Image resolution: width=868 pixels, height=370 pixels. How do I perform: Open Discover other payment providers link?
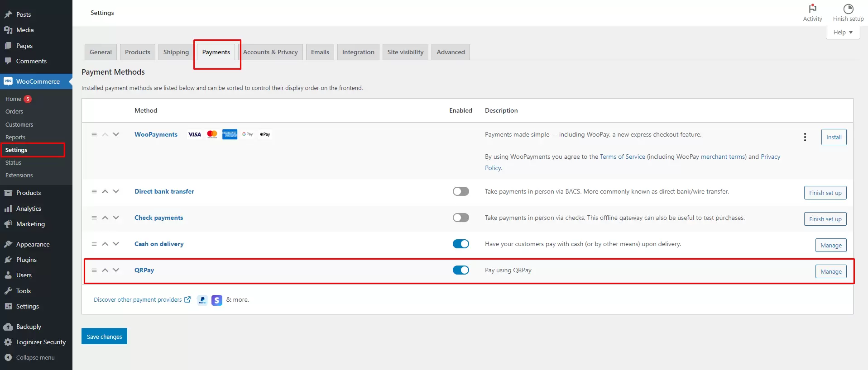click(142, 299)
